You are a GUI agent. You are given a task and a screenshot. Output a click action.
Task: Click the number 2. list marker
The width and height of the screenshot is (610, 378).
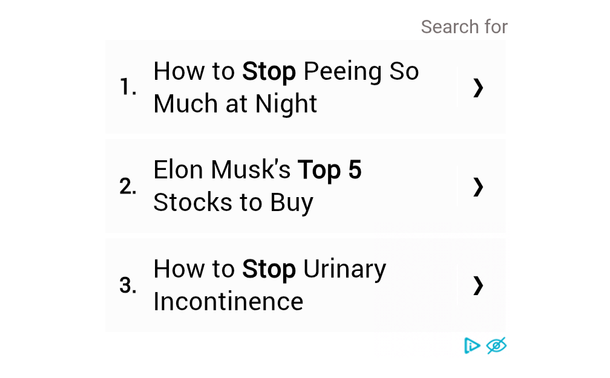point(128,186)
